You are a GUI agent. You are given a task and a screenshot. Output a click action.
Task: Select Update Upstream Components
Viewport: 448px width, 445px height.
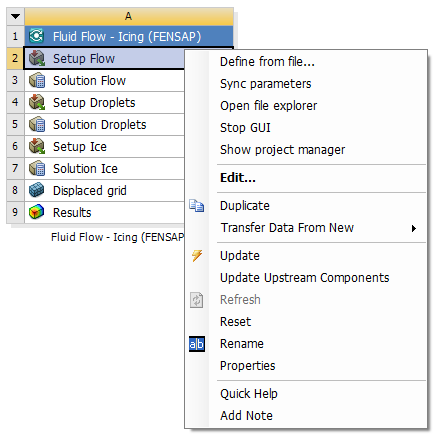pos(305,278)
